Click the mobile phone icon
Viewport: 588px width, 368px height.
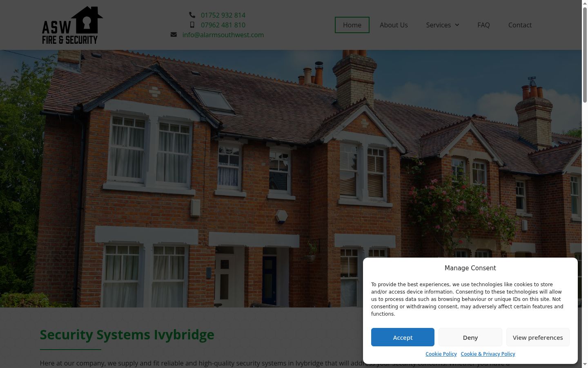(192, 25)
